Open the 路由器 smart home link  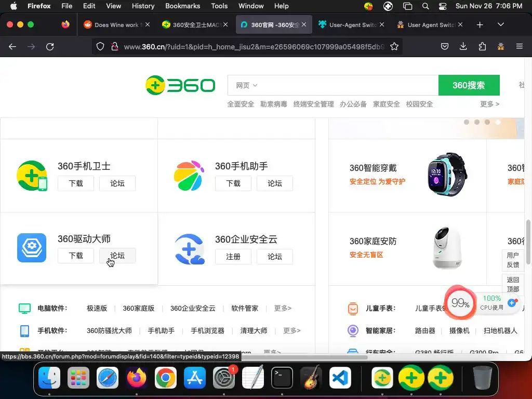tap(425, 330)
